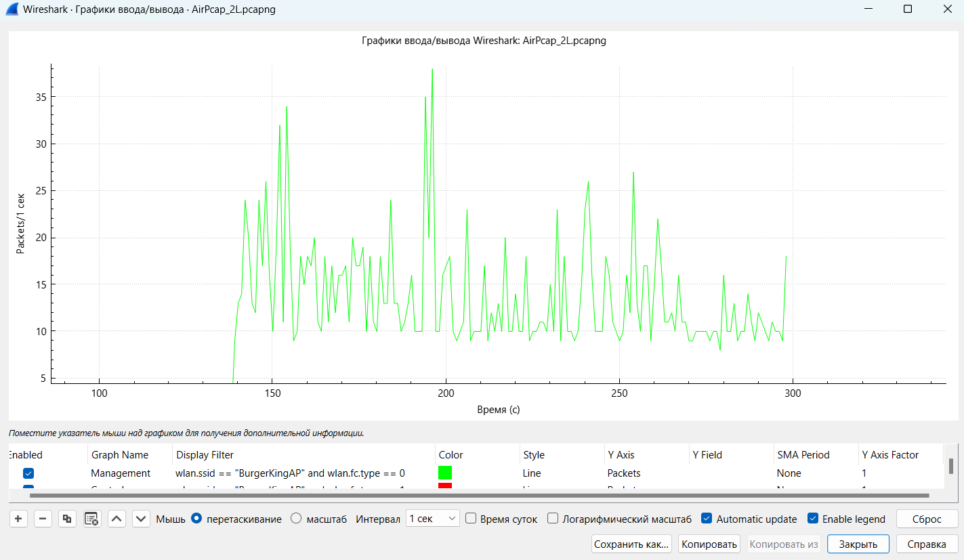Maximize the Wireshark graph window
The width and height of the screenshot is (964, 560).
[x=908, y=9]
